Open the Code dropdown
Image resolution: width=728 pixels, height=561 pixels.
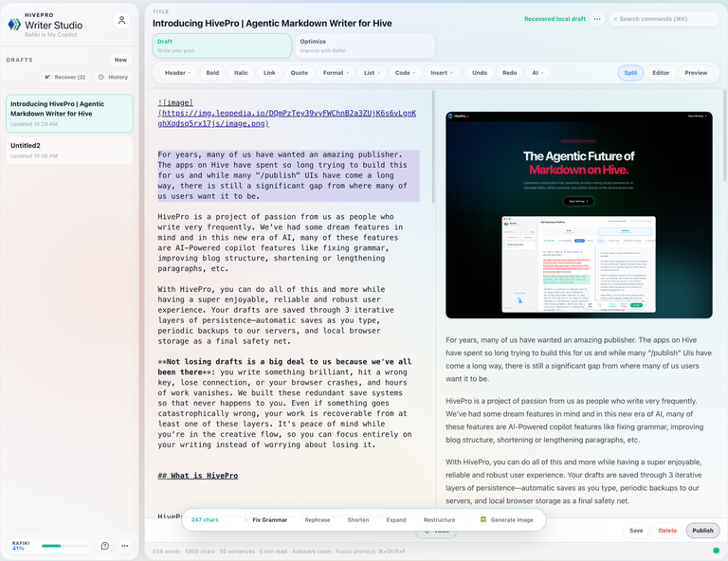pyautogui.click(x=405, y=73)
